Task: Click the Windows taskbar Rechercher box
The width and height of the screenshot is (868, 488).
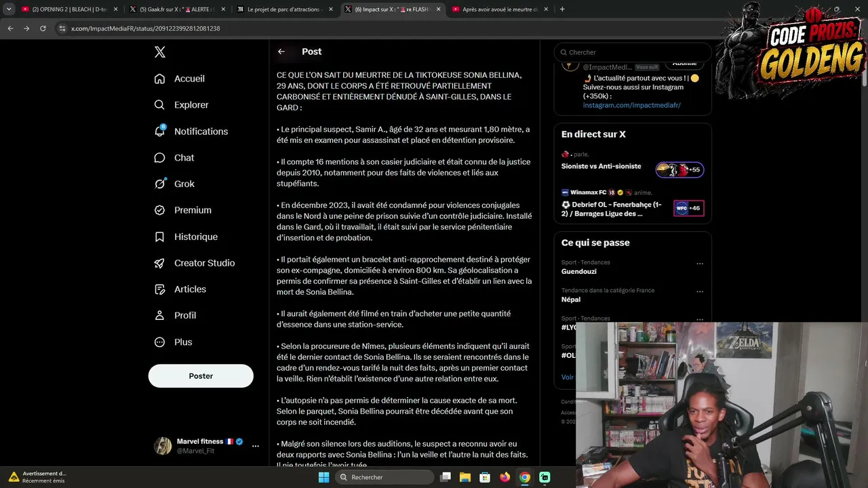Action: [x=384, y=477]
